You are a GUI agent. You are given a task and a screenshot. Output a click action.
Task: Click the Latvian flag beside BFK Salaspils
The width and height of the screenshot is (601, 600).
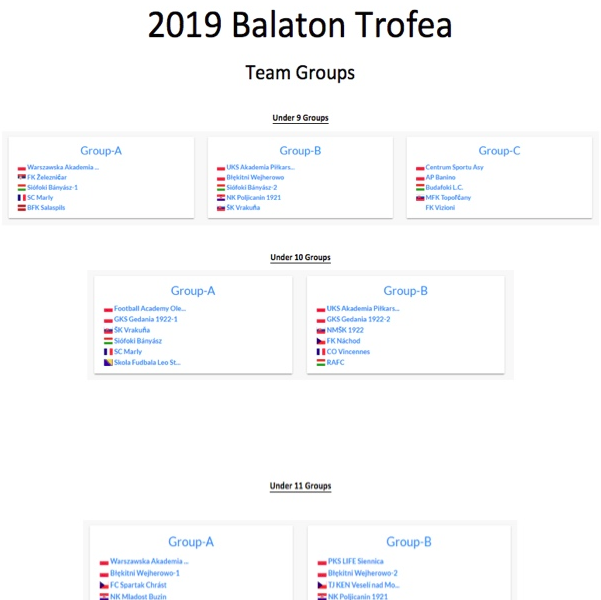tap(21, 208)
